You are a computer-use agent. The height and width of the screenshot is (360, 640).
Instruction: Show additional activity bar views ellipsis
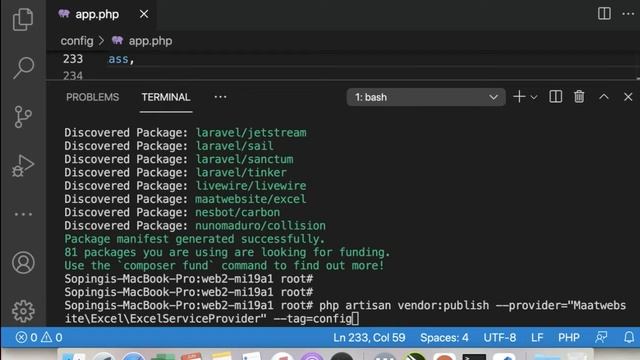click(x=23, y=214)
